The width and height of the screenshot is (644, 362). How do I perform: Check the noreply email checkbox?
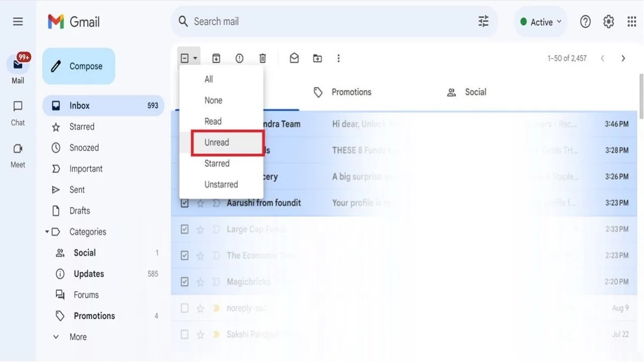coord(185,308)
